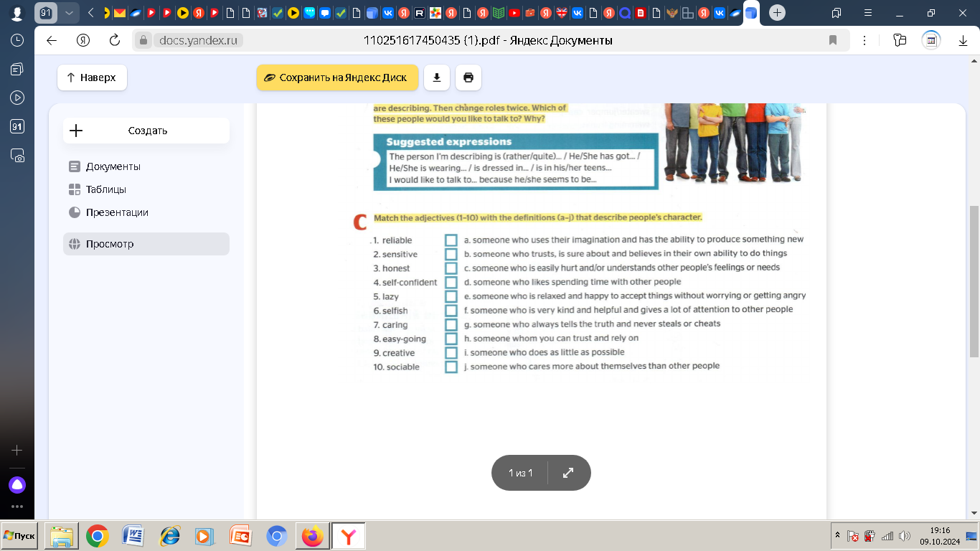The height and width of the screenshot is (551, 980).
Task: Tick the checkbox next to sociable
Action: coord(451,367)
